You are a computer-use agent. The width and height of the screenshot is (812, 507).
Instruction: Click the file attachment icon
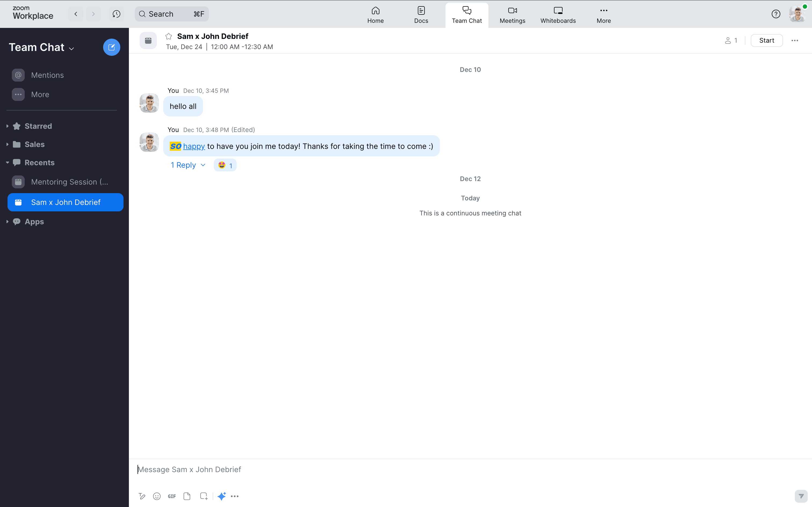point(187,496)
